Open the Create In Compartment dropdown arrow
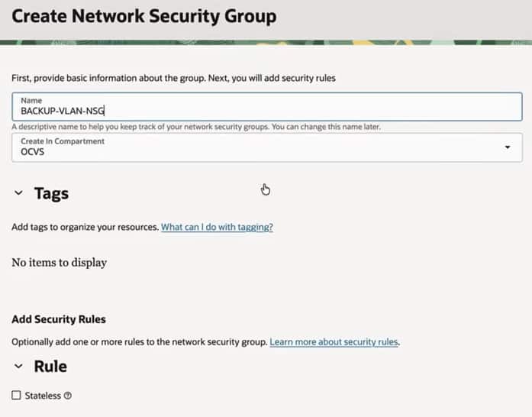532x417 pixels. pos(508,147)
